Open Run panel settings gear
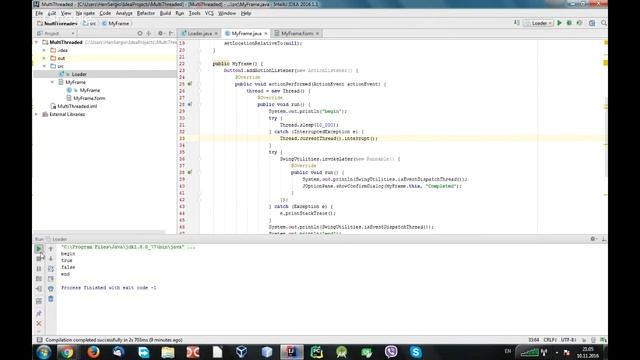 (x=593, y=239)
